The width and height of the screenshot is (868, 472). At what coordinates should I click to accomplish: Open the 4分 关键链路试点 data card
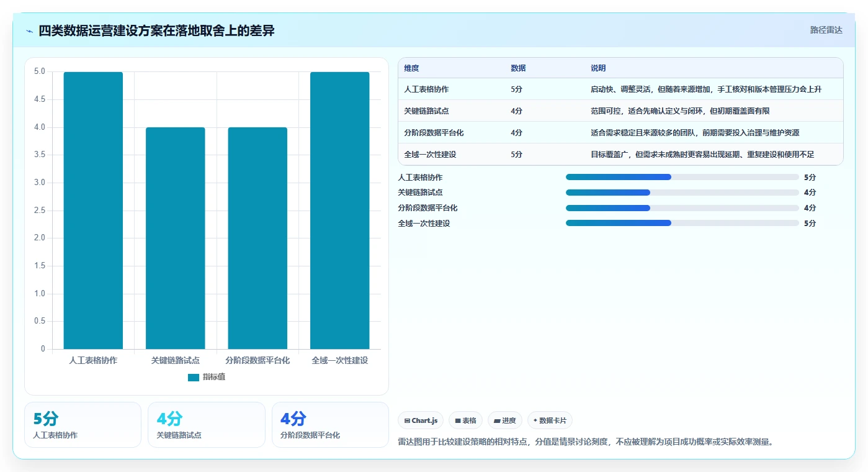pyautogui.click(x=207, y=425)
